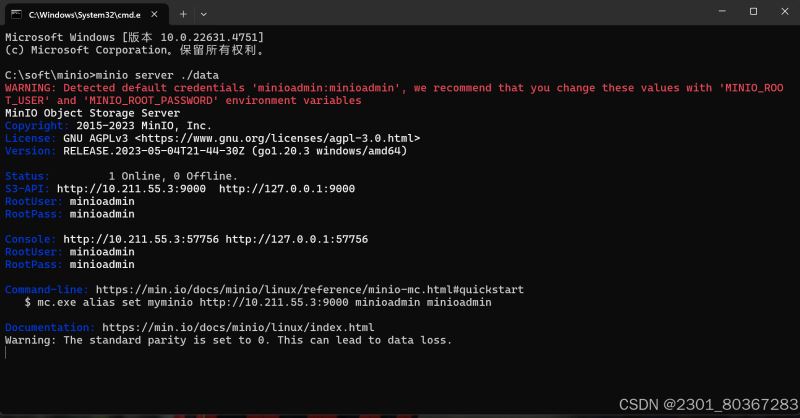Click the cmd.exe tab icon

pyautogui.click(x=16, y=14)
